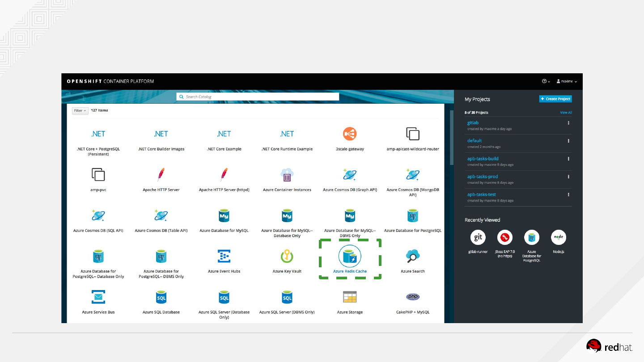This screenshot has height=362, width=644.
Task: Open the Azure Database for MySQL-- DBMS Only icon
Action: tap(350, 215)
